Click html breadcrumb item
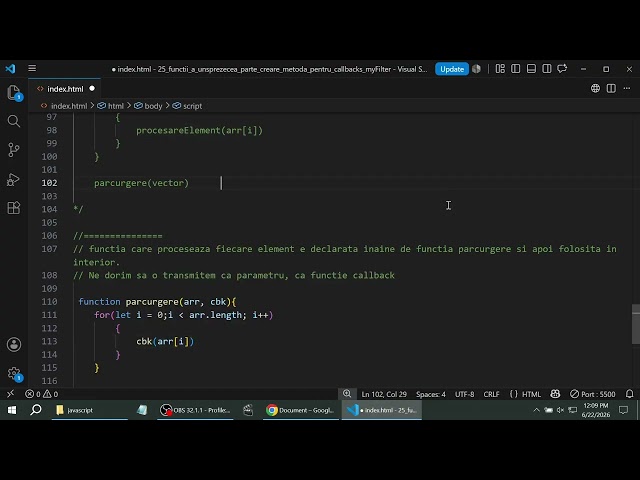The height and width of the screenshot is (480, 640). coord(111,106)
